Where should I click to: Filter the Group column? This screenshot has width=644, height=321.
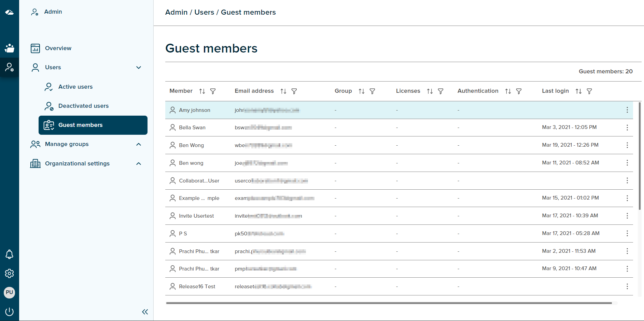(373, 91)
